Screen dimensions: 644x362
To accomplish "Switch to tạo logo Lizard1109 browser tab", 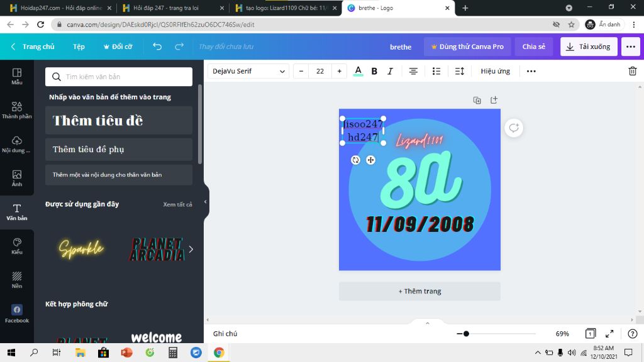I will click(x=286, y=8).
